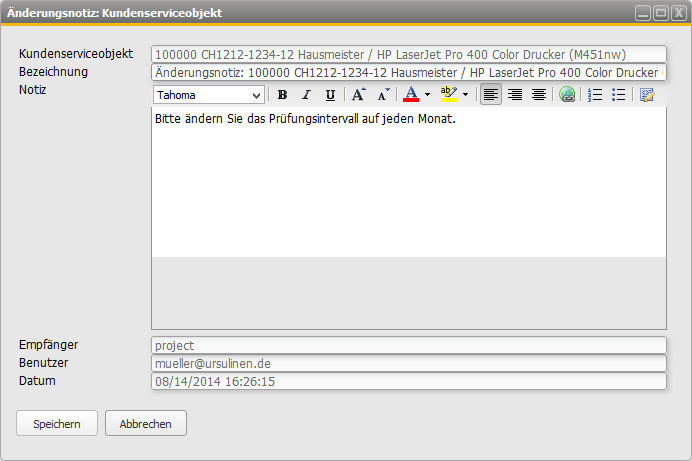
Task: Open the Tahoma font dropdown
Action: (209, 95)
